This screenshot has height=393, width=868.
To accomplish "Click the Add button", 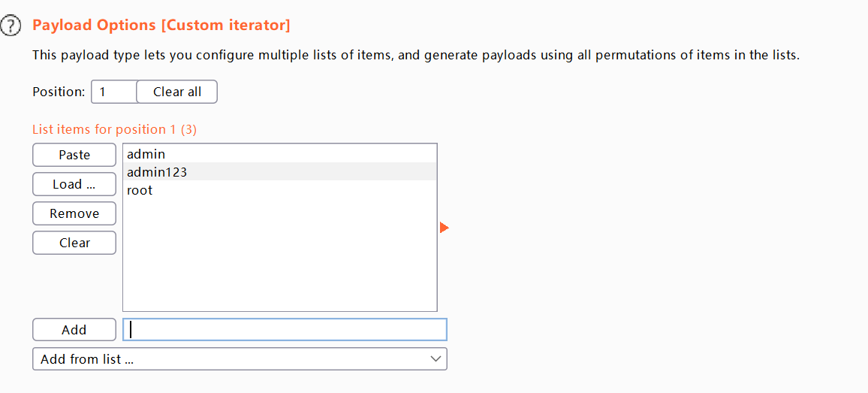I will pos(74,330).
